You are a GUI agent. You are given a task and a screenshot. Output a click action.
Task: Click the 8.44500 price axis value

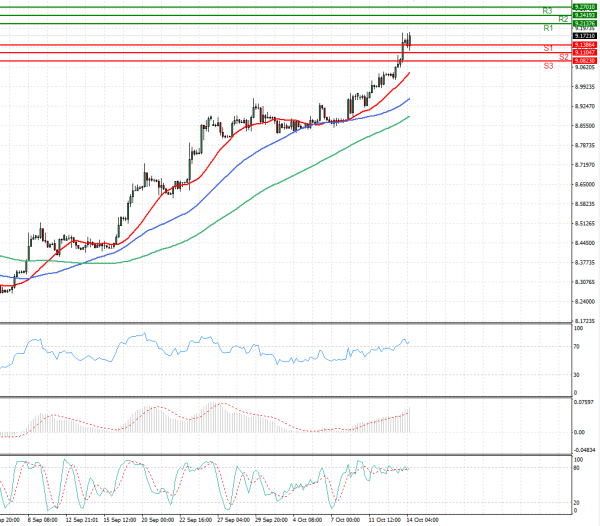coord(585,243)
